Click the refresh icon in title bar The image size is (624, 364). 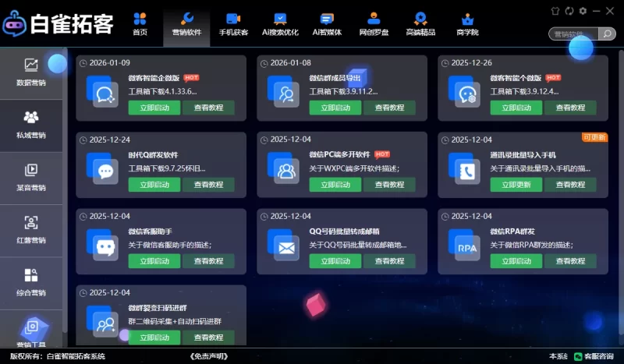click(x=569, y=11)
